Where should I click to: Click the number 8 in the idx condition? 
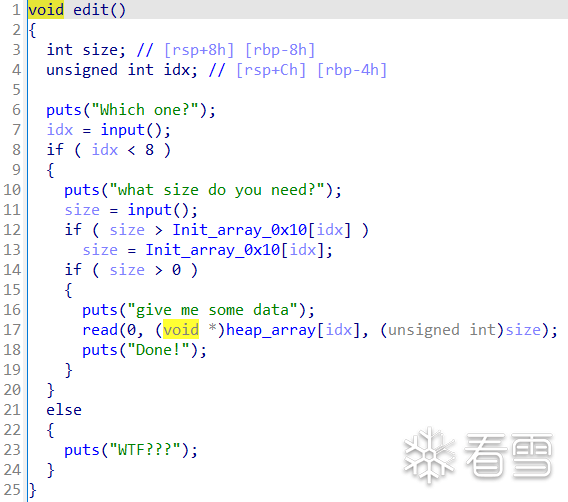[x=149, y=150]
